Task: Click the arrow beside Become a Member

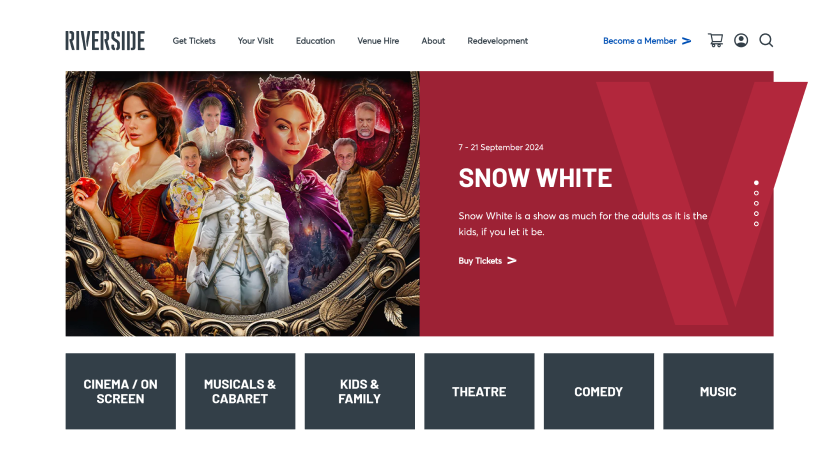Action: pyautogui.click(x=687, y=41)
